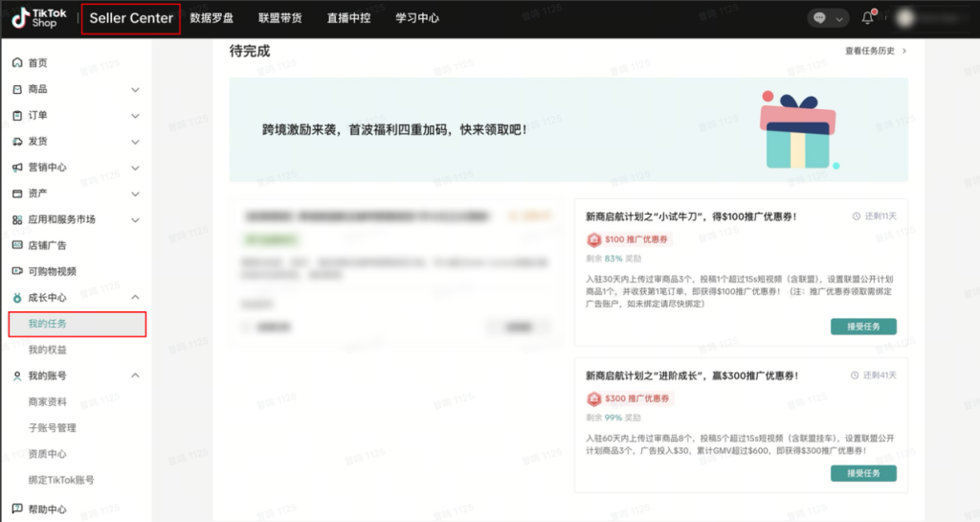
Task: Click the chat message bubble icon
Action: [x=819, y=18]
